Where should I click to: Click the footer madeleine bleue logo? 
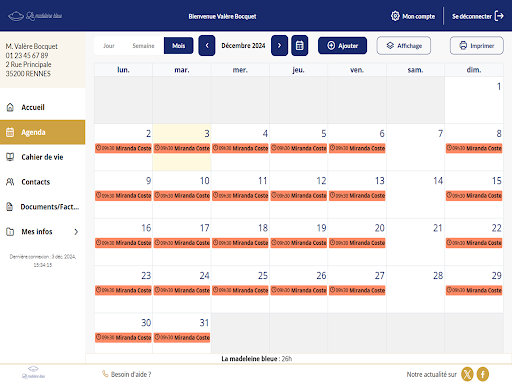(33, 373)
